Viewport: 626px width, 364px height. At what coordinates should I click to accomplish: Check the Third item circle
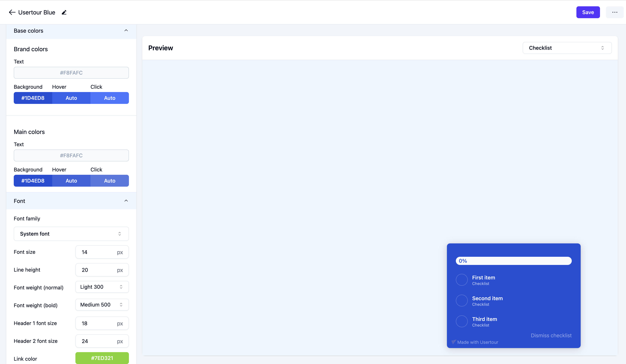coord(462,321)
